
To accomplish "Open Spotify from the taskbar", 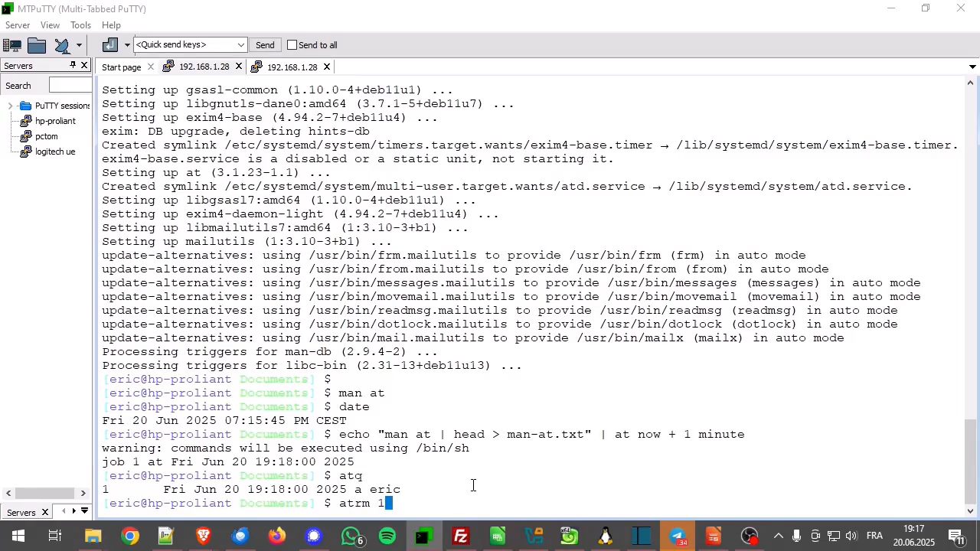I will [x=387, y=536].
